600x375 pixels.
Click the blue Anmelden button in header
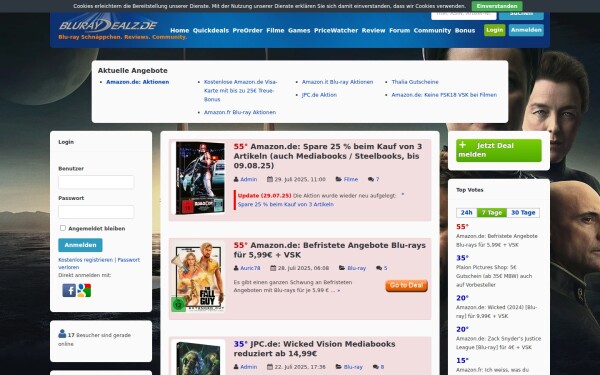pos(526,30)
